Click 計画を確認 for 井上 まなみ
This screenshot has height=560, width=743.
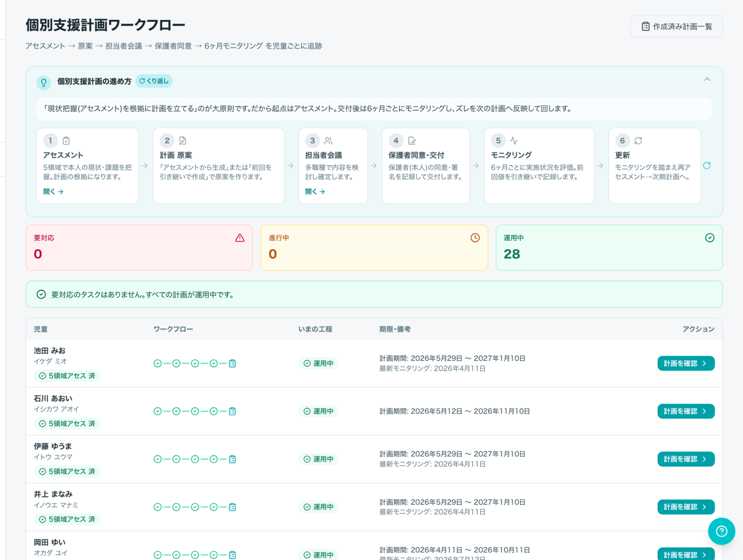point(685,507)
